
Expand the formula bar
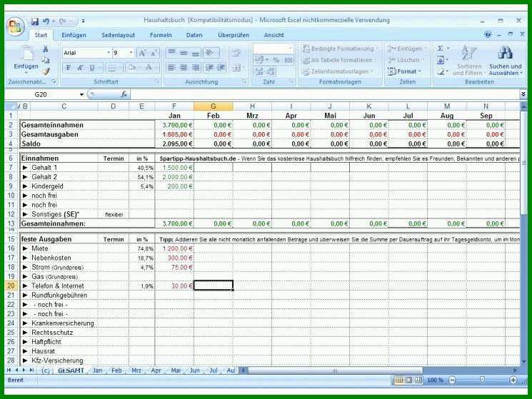click(523, 94)
